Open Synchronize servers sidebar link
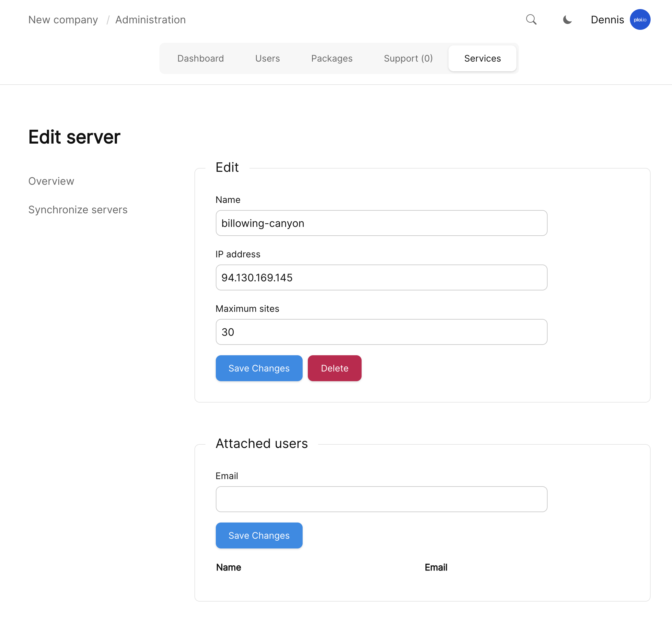The image size is (672, 623). coord(78,210)
